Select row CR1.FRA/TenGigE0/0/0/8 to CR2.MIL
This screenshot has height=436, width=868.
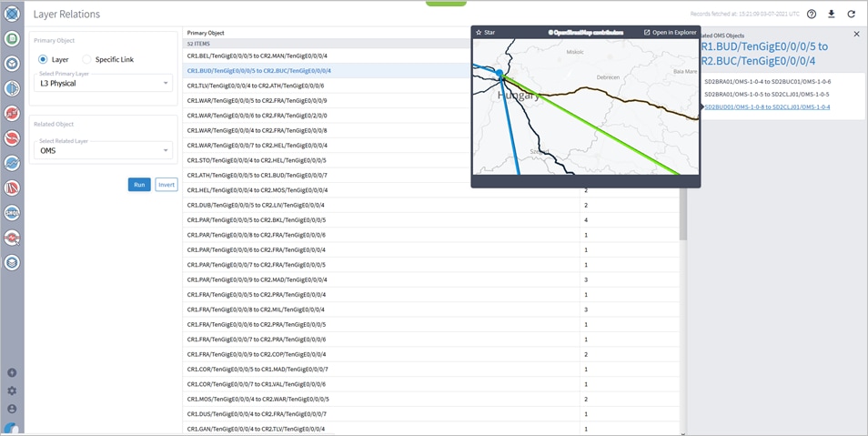(x=430, y=309)
